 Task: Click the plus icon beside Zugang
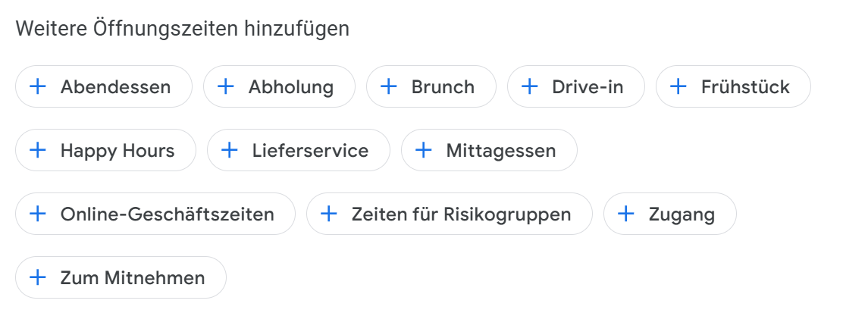click(626, 214)
